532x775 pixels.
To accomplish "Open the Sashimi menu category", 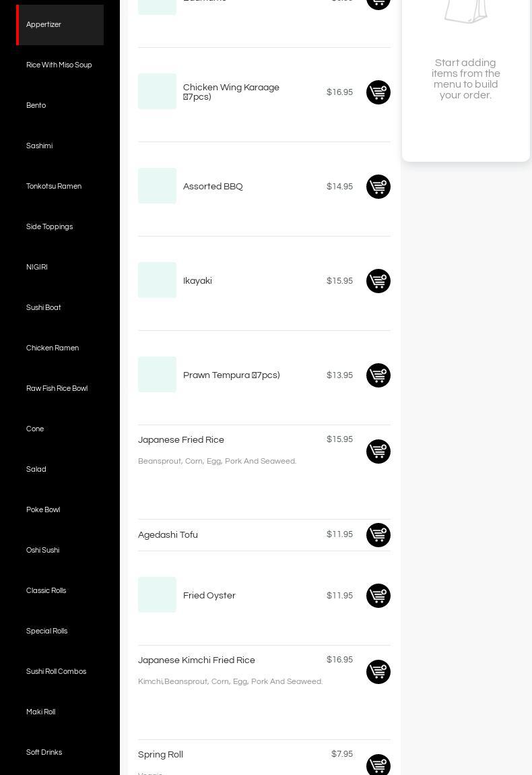I will point(40,146).
